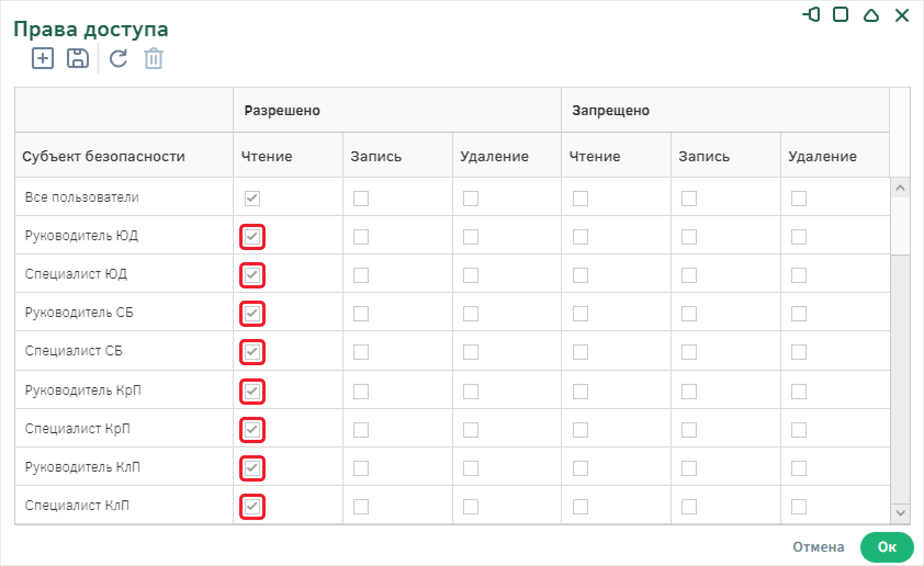Click the scrollbar up arrow

(x=900, y=188)
